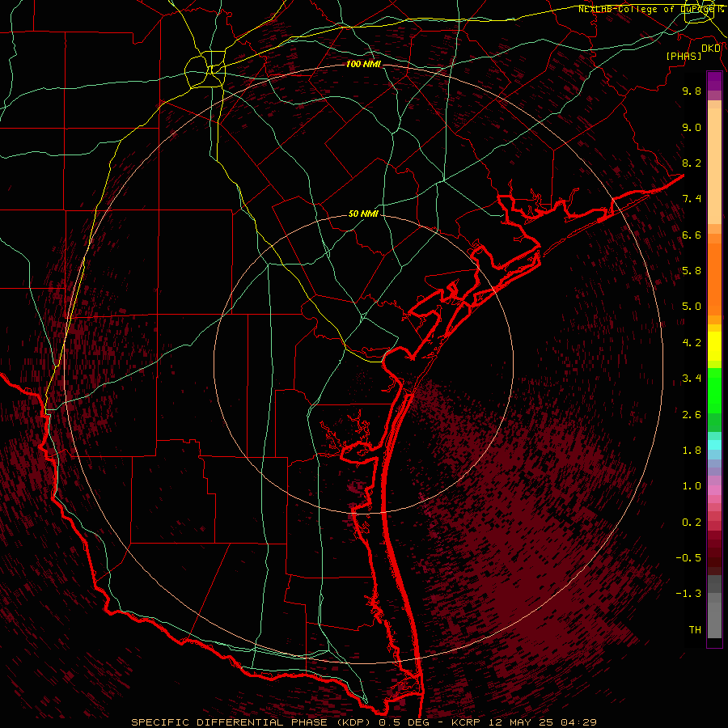This screenshot has height=728, width=728.
Task: Click the 1.0 value on the color scale
Action: pyautogui.click(x=692, y=486)
